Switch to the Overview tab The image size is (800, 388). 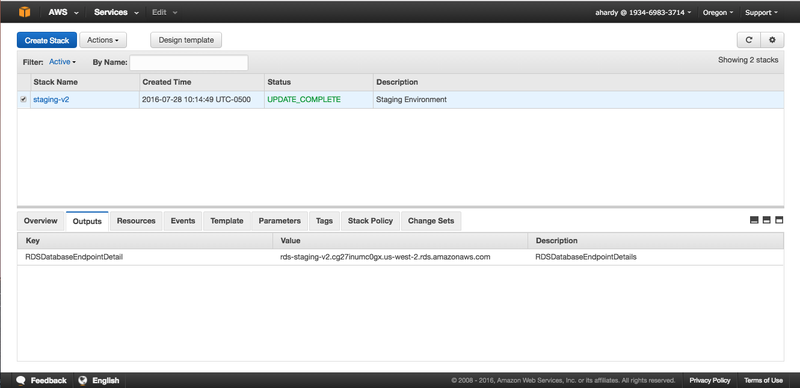(41, 221)
